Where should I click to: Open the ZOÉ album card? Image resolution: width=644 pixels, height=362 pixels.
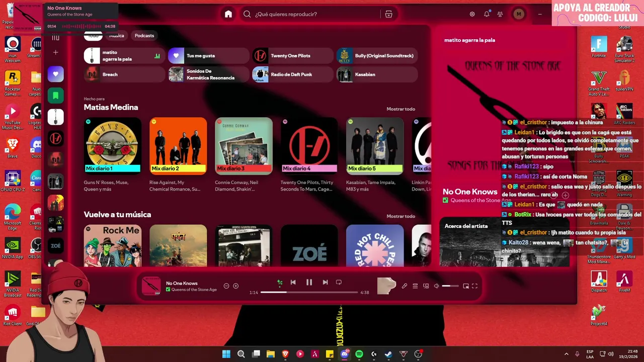click(309, 245)
